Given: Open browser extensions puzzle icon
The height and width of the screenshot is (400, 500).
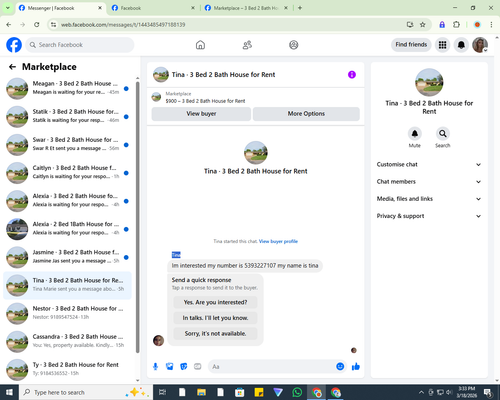Looking at the screenshot, I should (x=456, y=25).
